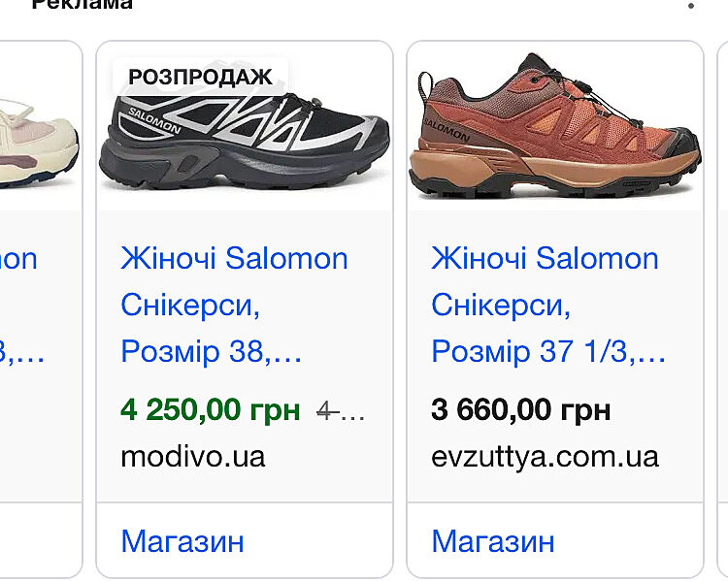This screenshot has width=728, height=581.
Task: Open 'Жіночі Salomon Снікерси, Розмір 37 1/3' link
Action: [x=547, y=305]
